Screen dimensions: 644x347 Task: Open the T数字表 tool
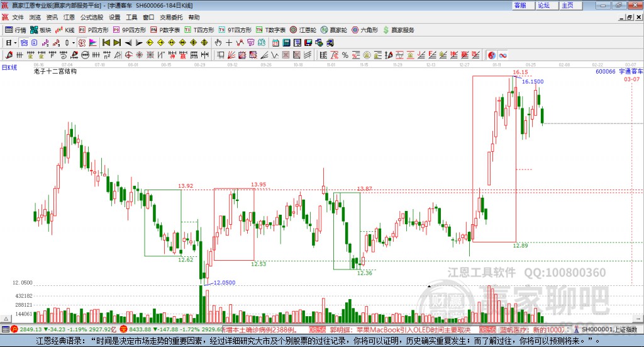tap(270, 30)
